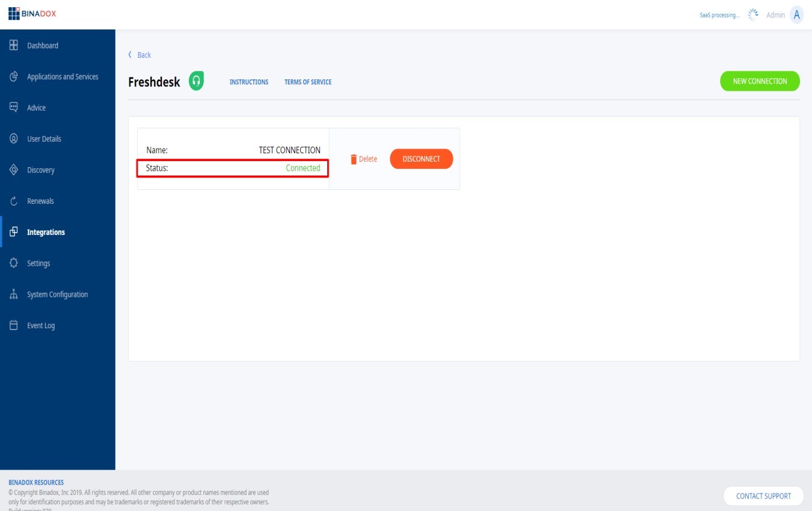The height and width of the screenshot is (511, 812).
Task: Click the Freshdesk page heading
Action: pos(154,82)
